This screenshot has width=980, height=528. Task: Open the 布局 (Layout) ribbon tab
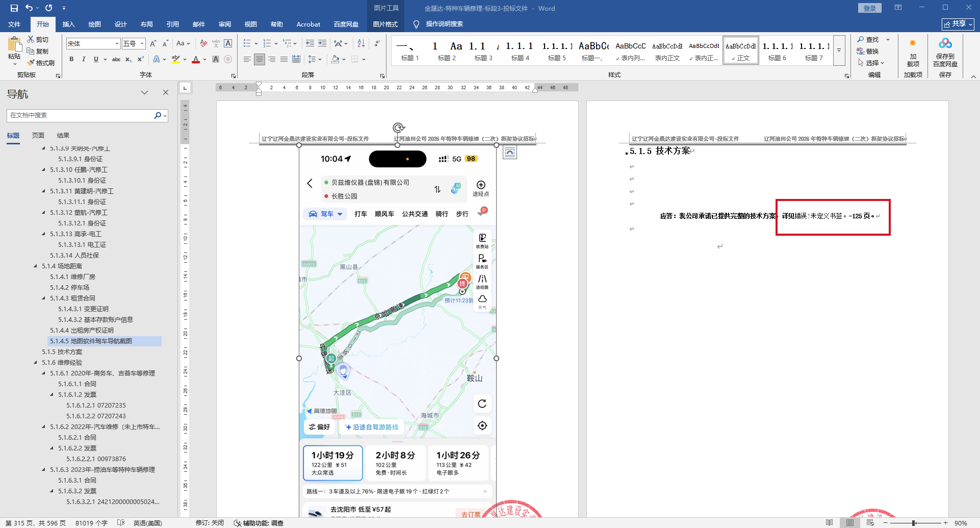146,24
